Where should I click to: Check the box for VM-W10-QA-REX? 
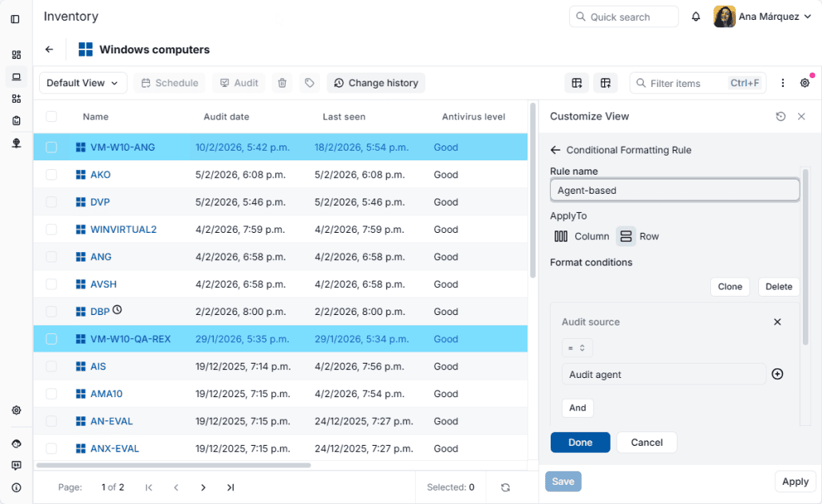coord(51,339)
